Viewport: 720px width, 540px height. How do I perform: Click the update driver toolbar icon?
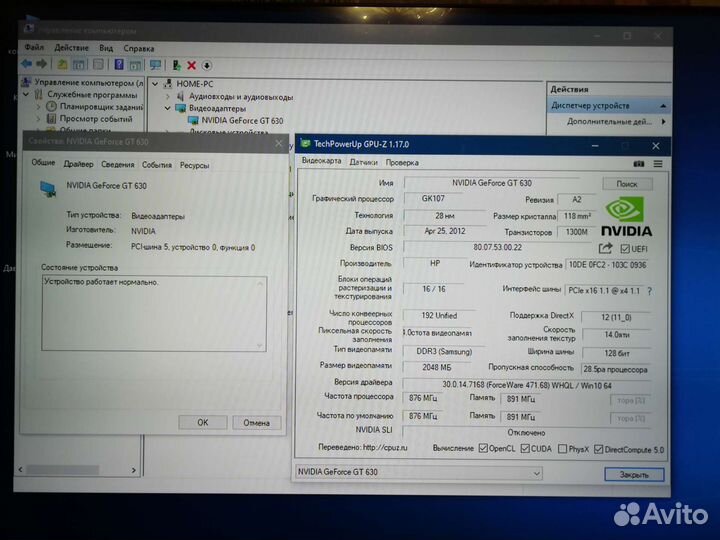(176, 65)
